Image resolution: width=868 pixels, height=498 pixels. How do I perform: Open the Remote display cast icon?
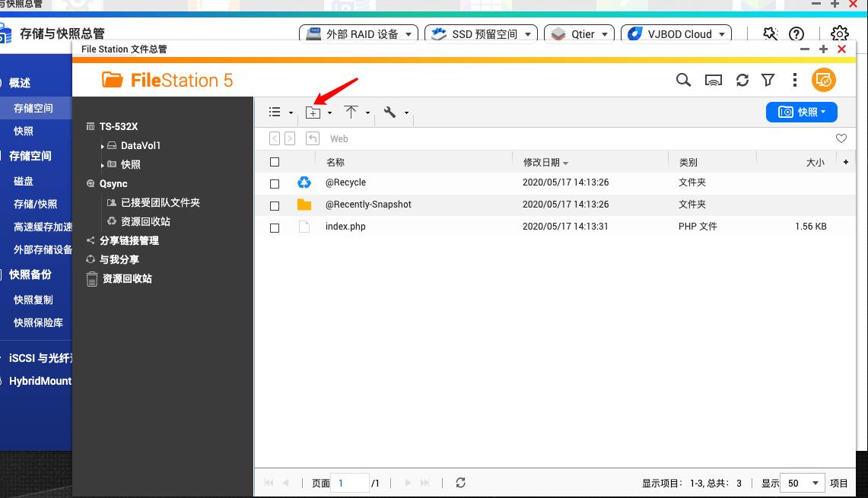[x=713, y=80]
